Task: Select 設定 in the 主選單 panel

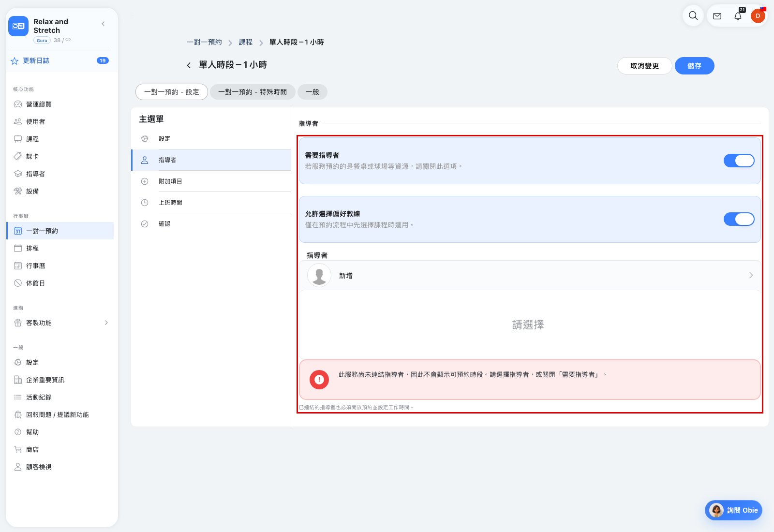Action: tap(211, 139)
